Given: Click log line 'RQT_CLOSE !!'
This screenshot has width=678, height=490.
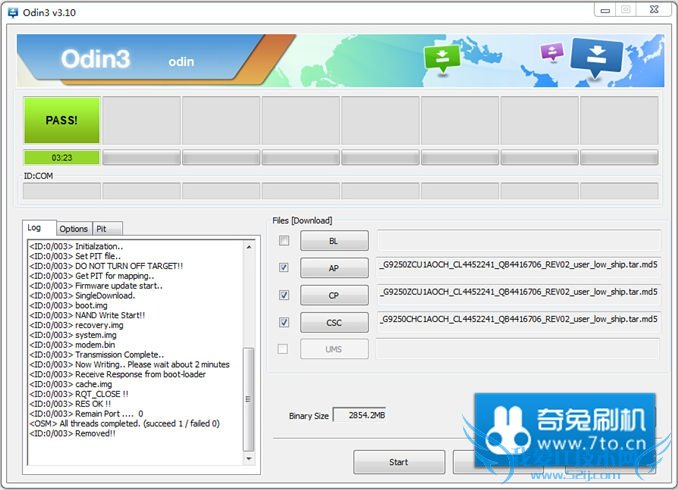Looking at the screenshot, I should pos(79,394).
